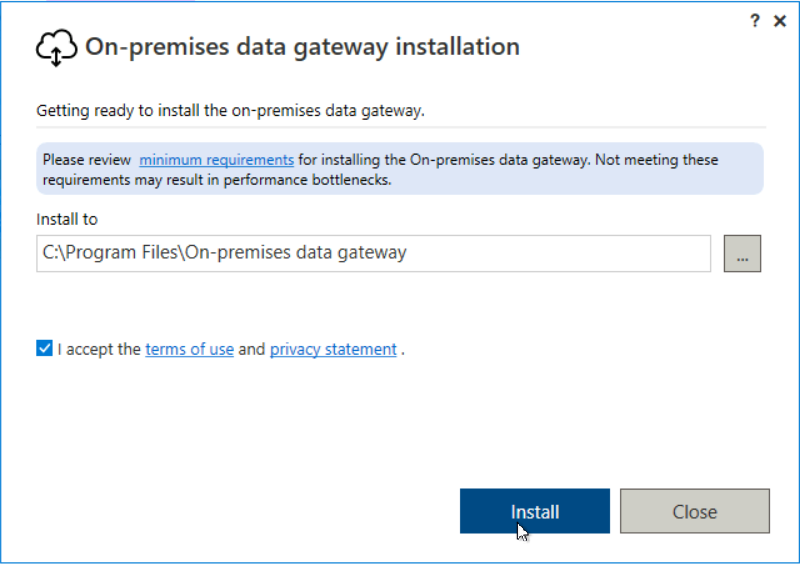
Task: Open the minimum requirements link
Action: 216,160
